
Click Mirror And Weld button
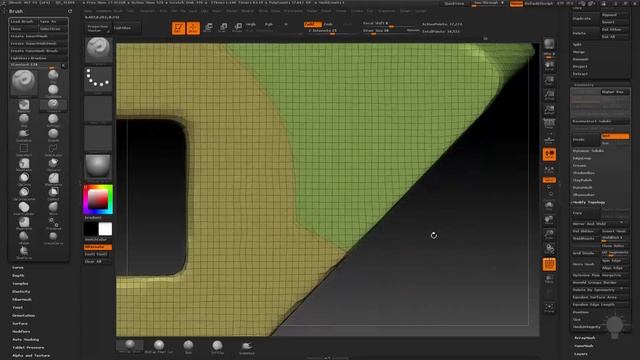[600, 224]
